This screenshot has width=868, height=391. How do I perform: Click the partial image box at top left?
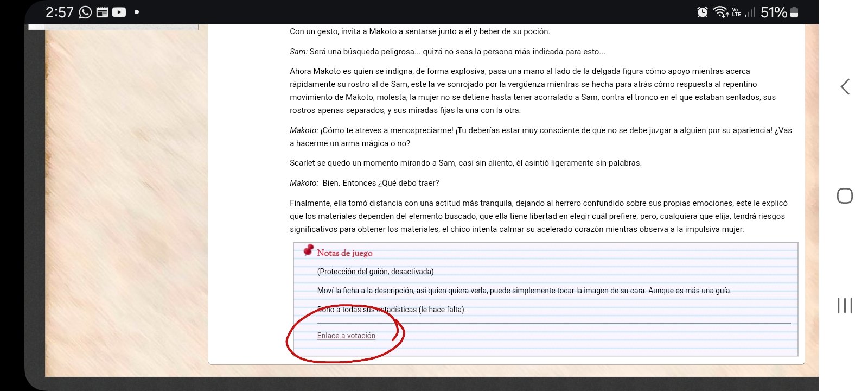113,27
